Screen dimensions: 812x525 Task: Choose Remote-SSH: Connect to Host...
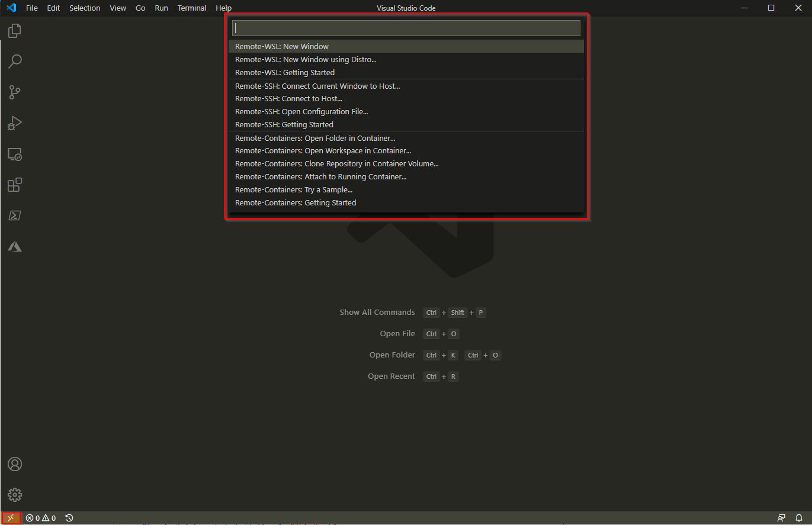pos(406,99)
